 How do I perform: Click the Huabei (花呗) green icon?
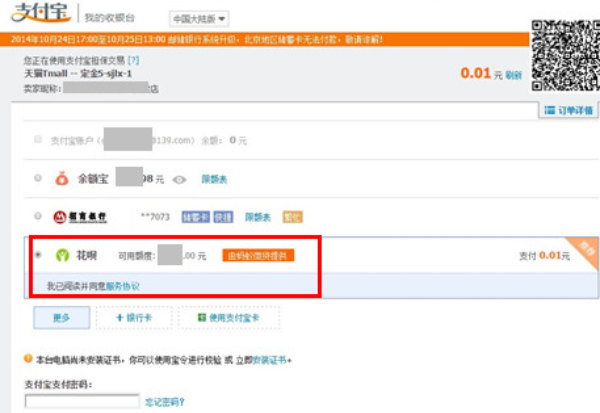click(x=62, y=255)
